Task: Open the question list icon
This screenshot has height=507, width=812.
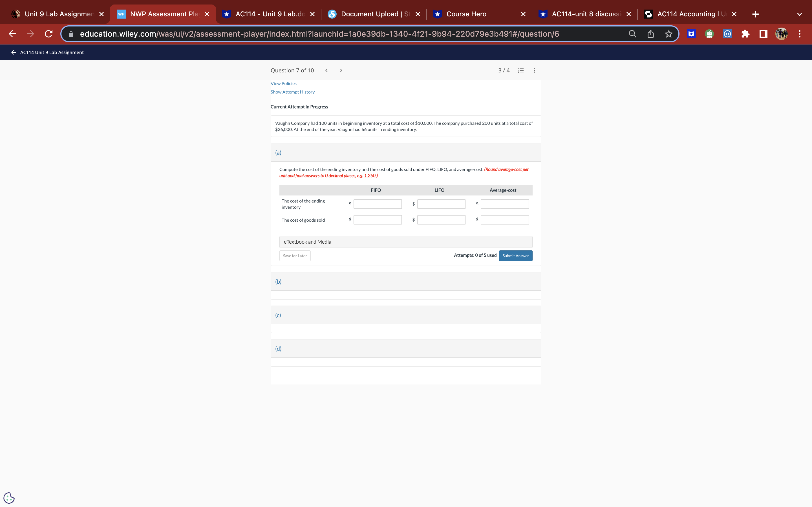Action: 521,70
